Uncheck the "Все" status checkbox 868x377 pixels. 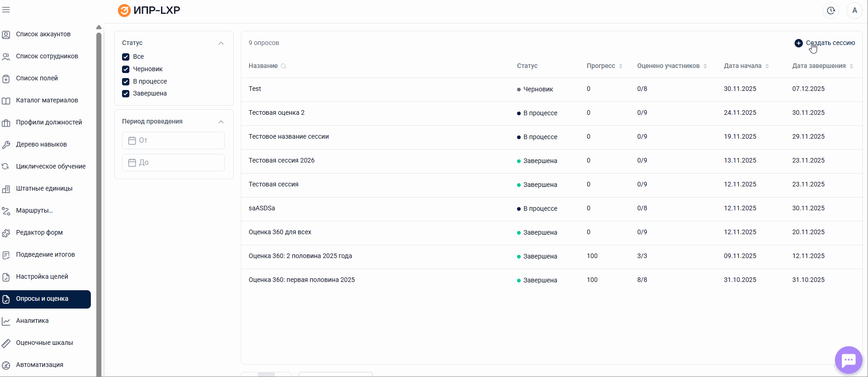tap(126, 57)
